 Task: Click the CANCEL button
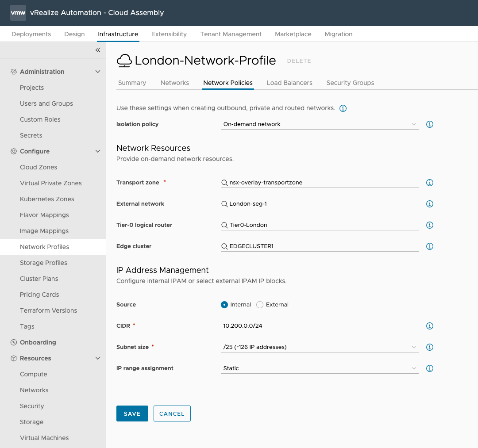(172, 414)
